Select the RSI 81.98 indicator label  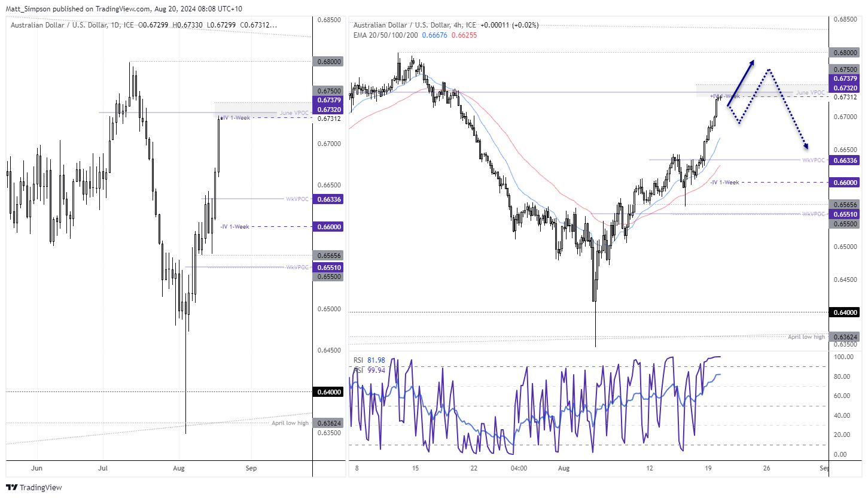click(370, 360)
